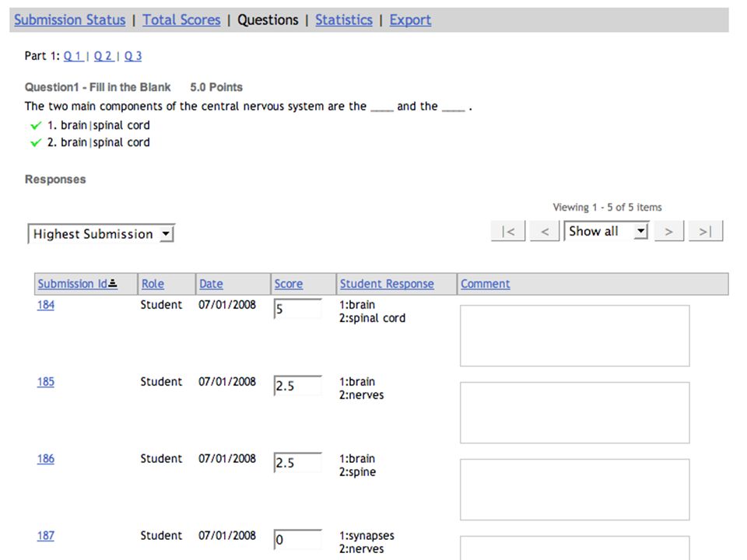The height and width of the screenshot is (560, 747).
Task: Jump to question Q 2 link
Action: tap(103, 56)
